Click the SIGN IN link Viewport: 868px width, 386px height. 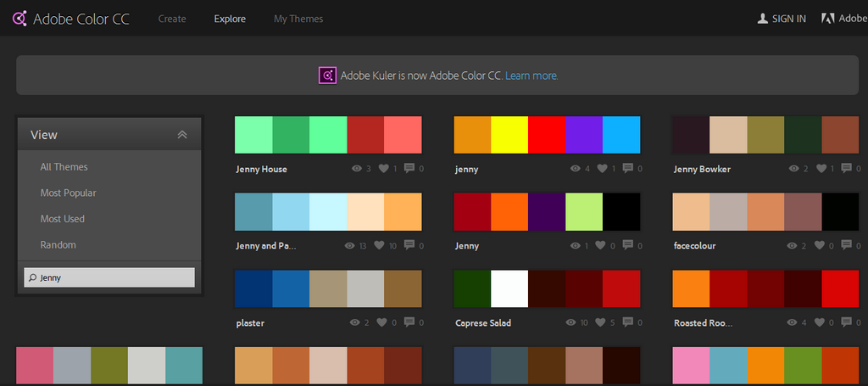click(x=788, y=19)
